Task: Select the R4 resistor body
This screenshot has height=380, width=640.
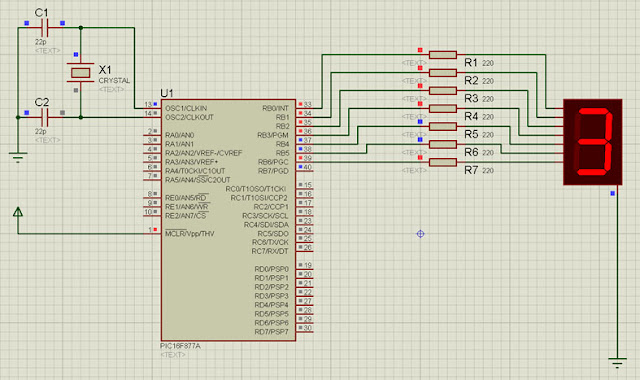Action: pos(443,109)
